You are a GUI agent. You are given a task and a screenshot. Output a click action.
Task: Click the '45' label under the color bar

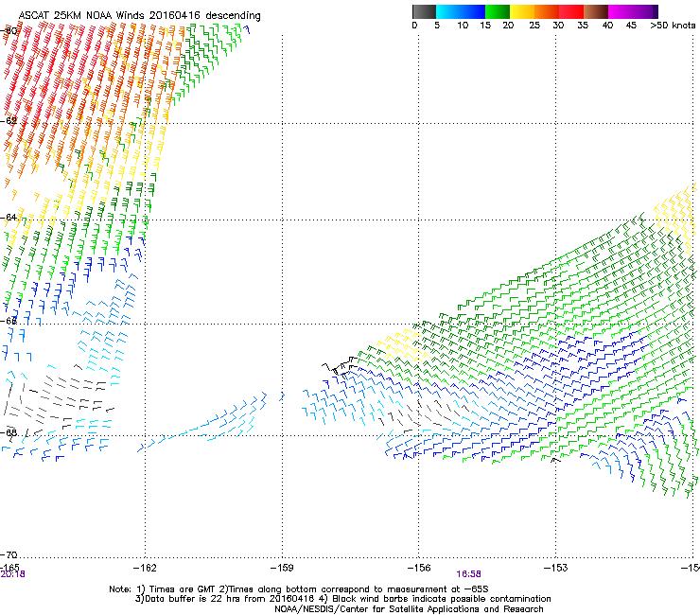click(x=631, y=26)
